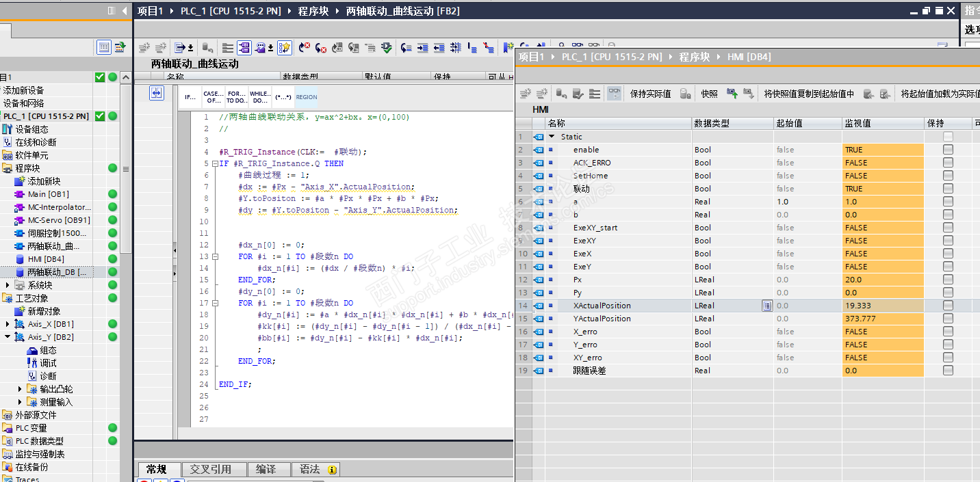Toggle the retain checkbox for XActualPosition row
980x482 pixels.
[x=948, y=306]
